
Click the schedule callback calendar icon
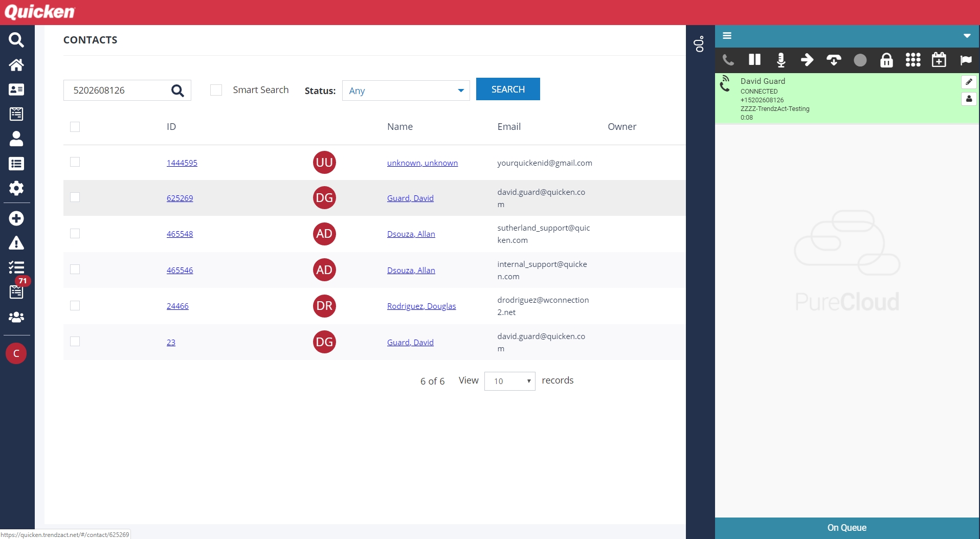tap(939, 60)
